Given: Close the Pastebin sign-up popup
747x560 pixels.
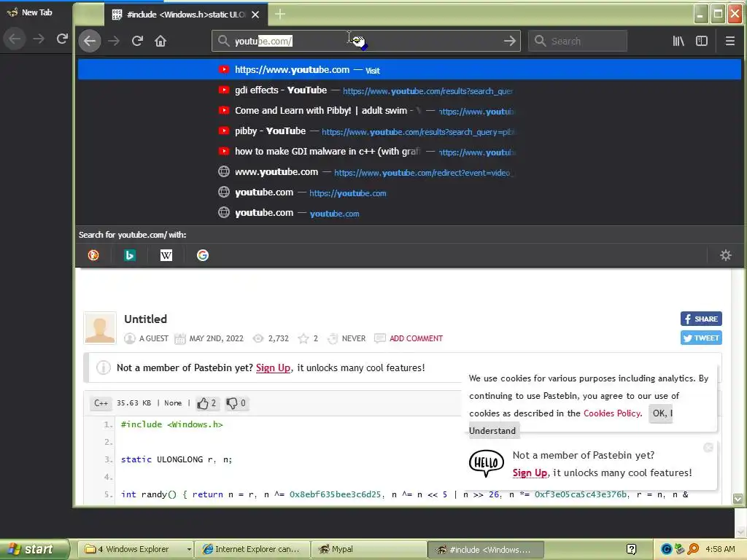Looking at the screenshot, I should (x=708, y=447).
